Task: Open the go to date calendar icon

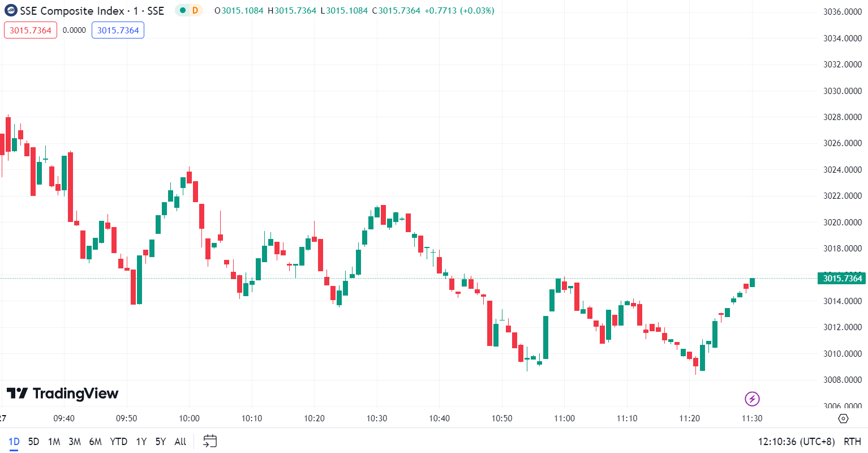Action: pos(210,441)
